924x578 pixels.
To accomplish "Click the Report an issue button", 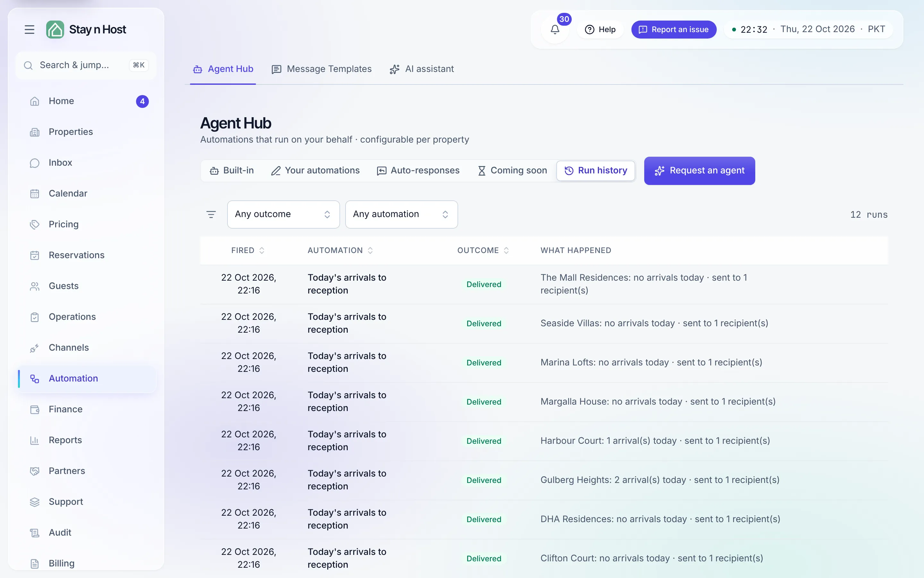I will coord(673,30).
